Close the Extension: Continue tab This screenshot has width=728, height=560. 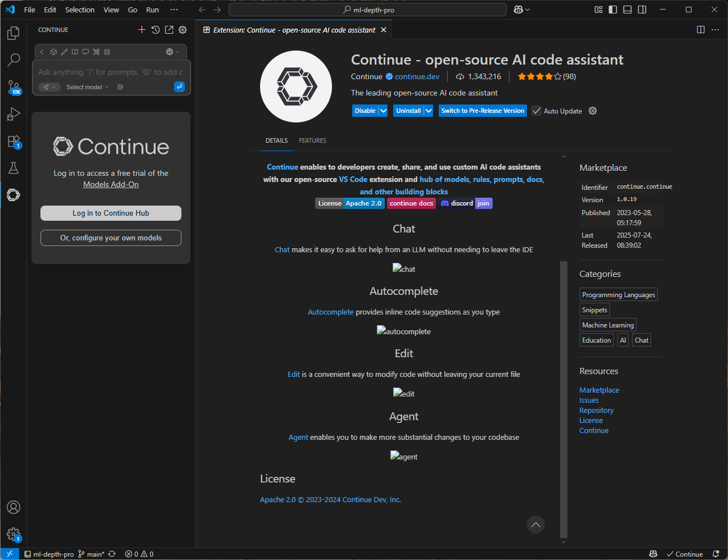[x=384, y=30]
